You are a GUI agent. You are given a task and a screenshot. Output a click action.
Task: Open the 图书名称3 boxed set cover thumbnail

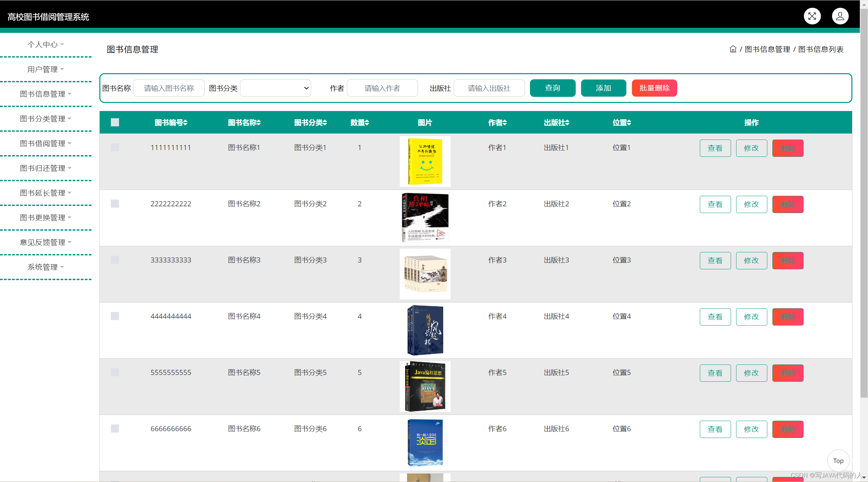pos(425,274)
